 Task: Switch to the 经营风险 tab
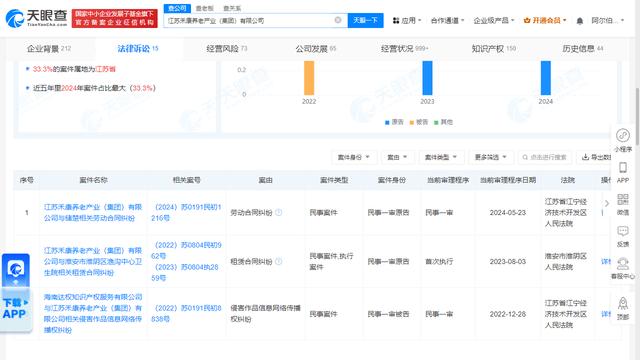(227, 49)
